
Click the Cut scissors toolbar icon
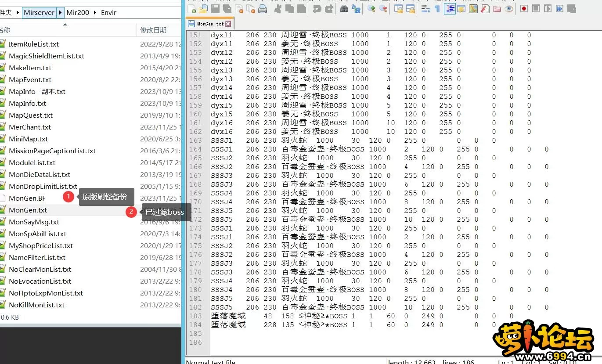click(278, 8)
